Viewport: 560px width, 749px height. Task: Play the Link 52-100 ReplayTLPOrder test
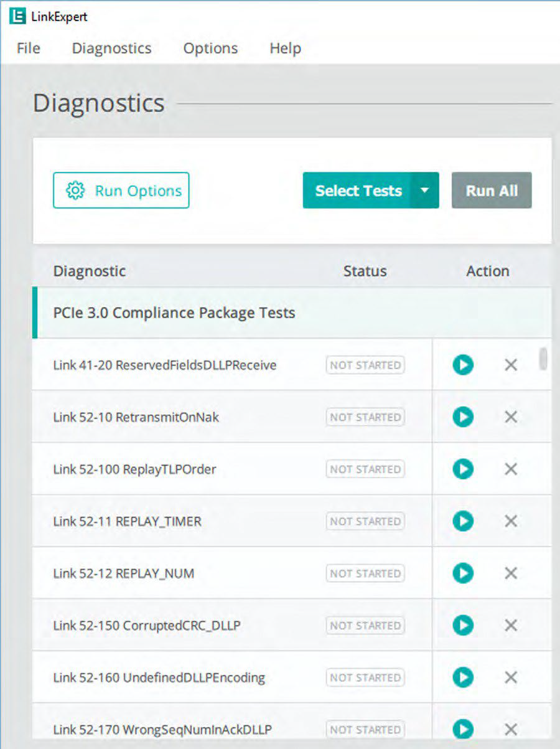[x=463, y=469]
